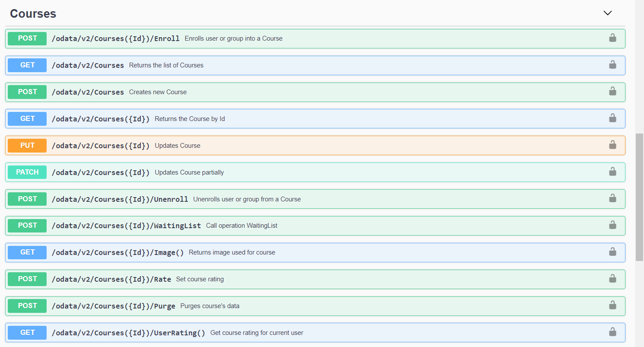This screenshot has width=644, height=347.
Task: Click the Courses section heading
Action: pos(33,13)
